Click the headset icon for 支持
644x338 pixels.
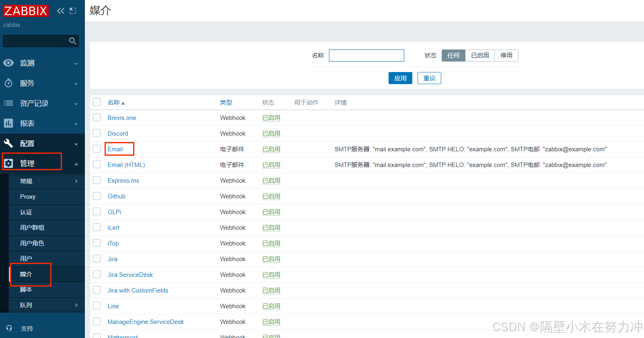[9, 328]
